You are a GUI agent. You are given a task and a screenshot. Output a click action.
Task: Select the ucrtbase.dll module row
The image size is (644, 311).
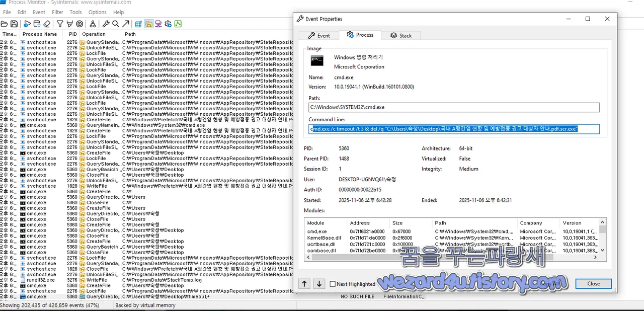pos(452,244)
